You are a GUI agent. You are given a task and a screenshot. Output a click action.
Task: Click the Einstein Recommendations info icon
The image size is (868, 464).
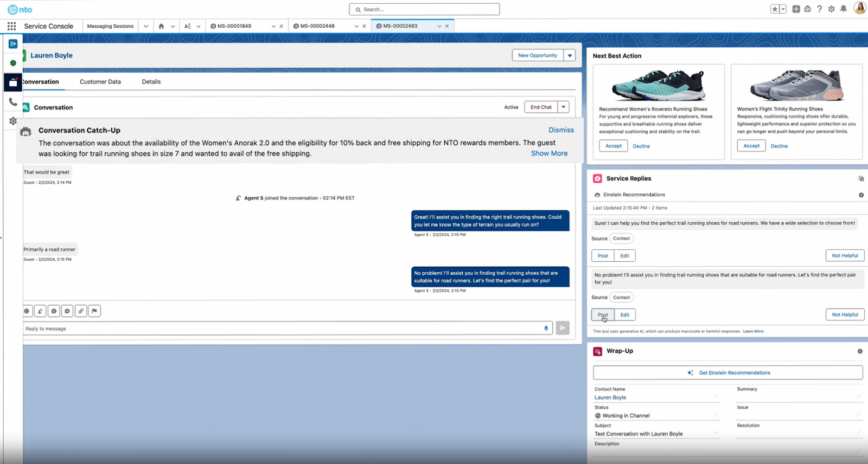(x=861, y=195)
